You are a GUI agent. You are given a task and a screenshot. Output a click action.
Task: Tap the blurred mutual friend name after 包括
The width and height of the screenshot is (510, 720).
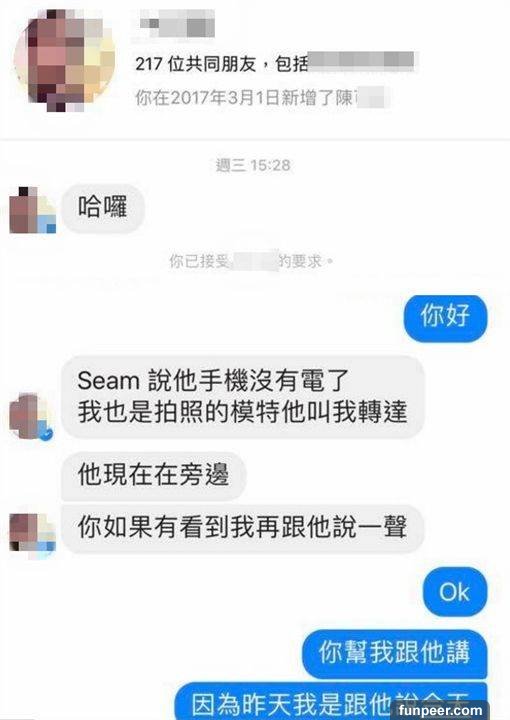(x=361, y=62)
